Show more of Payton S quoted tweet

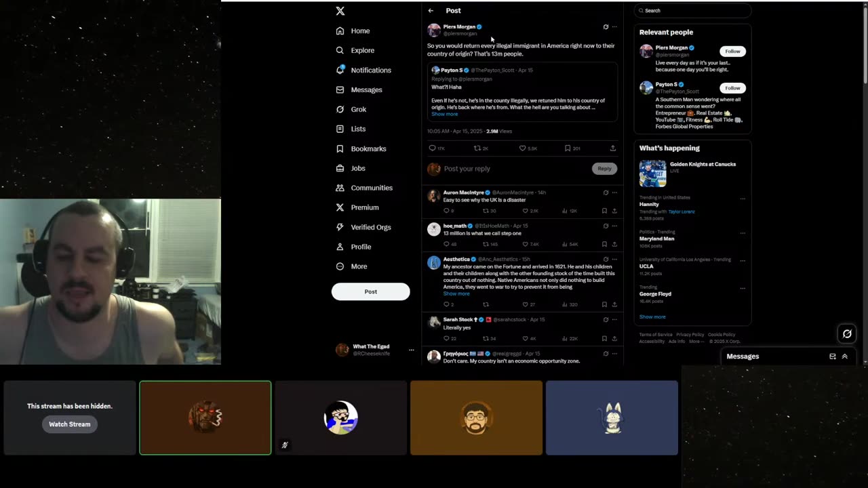point(444,114)
